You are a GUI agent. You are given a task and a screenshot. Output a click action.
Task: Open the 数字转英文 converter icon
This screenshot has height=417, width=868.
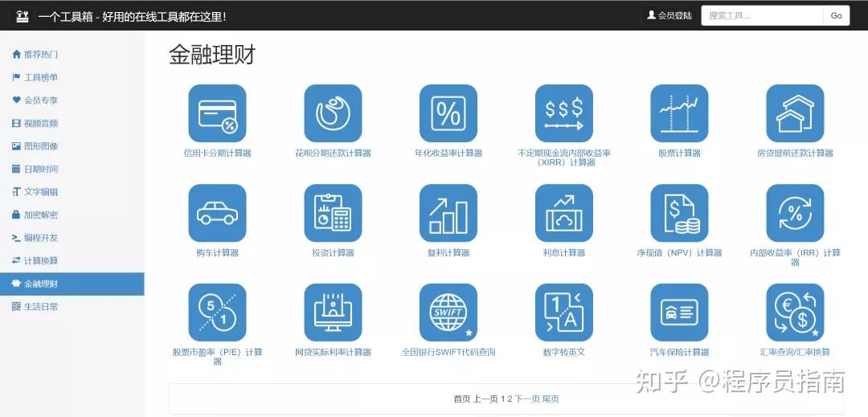[x=563, y=313]
